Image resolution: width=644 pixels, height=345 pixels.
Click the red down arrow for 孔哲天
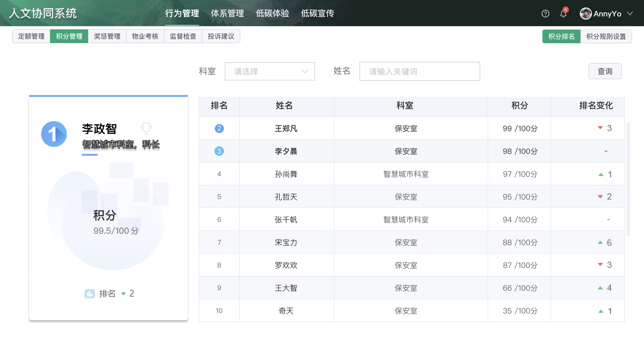pyautogui.click(x=600, y=197)
